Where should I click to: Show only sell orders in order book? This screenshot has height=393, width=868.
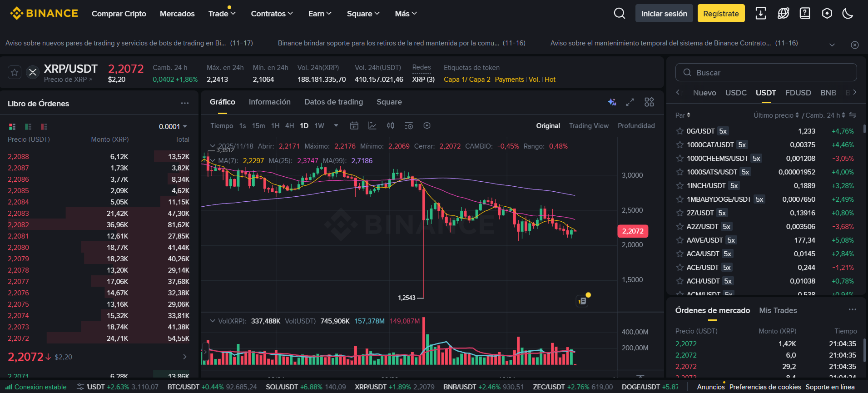pos(44,127)
